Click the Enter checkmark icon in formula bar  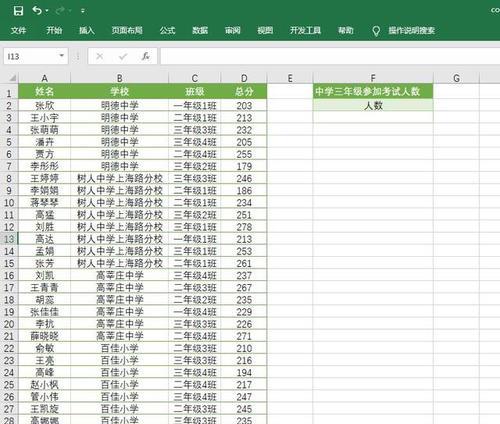123,56
